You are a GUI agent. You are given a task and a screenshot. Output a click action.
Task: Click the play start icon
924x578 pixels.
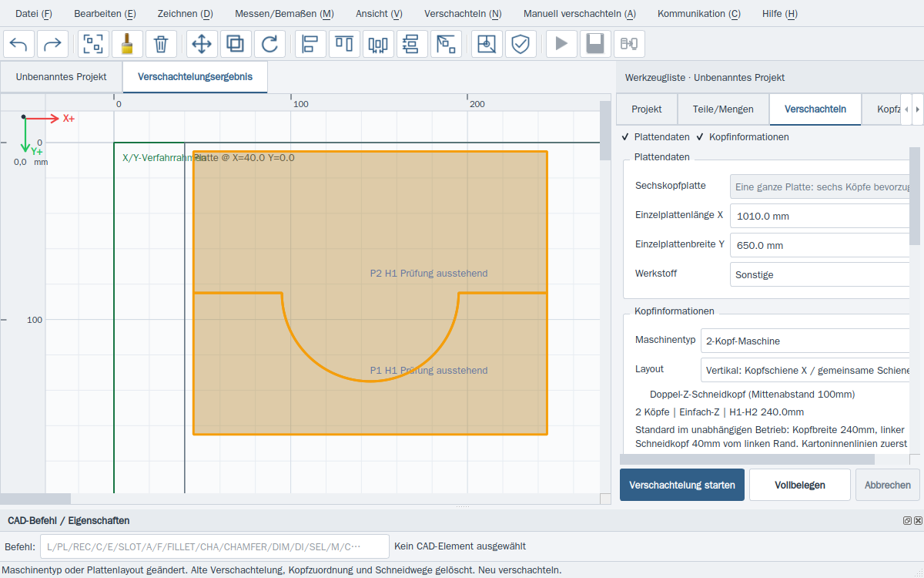point(561,44)
